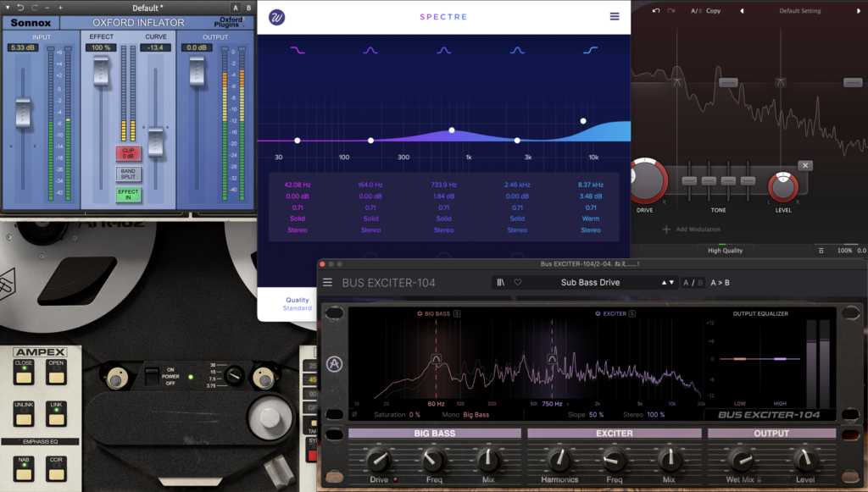Solo the Big Bass section with S
868x492 pixels.
coord(457,313)
